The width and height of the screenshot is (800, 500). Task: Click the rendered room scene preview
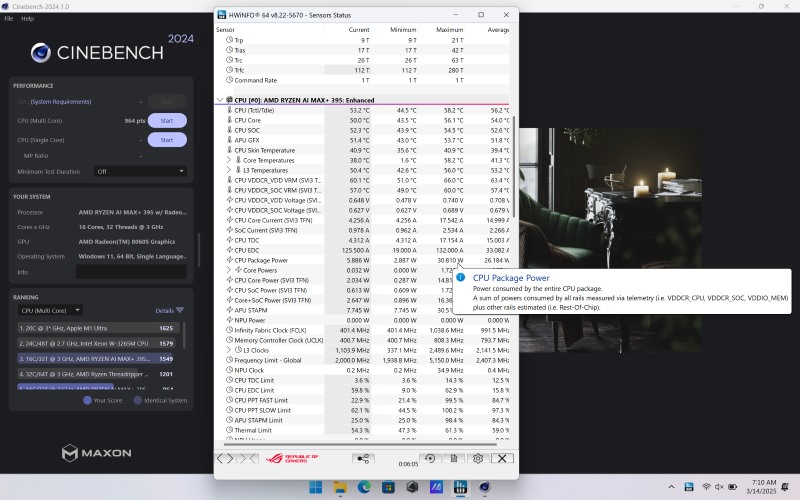(x=610, y=240)
